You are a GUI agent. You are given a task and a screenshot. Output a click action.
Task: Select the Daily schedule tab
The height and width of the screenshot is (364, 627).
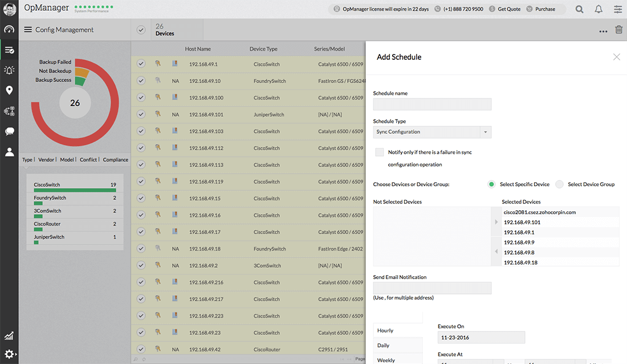point(384,345)
